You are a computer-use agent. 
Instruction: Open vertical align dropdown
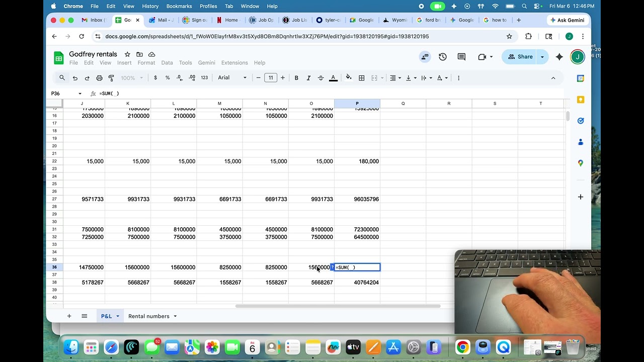pyautogui.click(x=410, y=78)
